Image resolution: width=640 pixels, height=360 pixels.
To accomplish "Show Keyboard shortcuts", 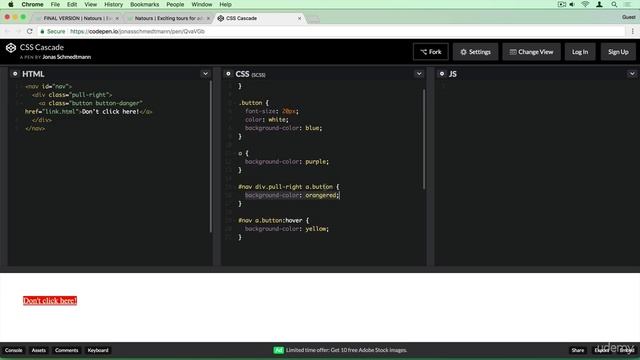I will coord(98,350).
